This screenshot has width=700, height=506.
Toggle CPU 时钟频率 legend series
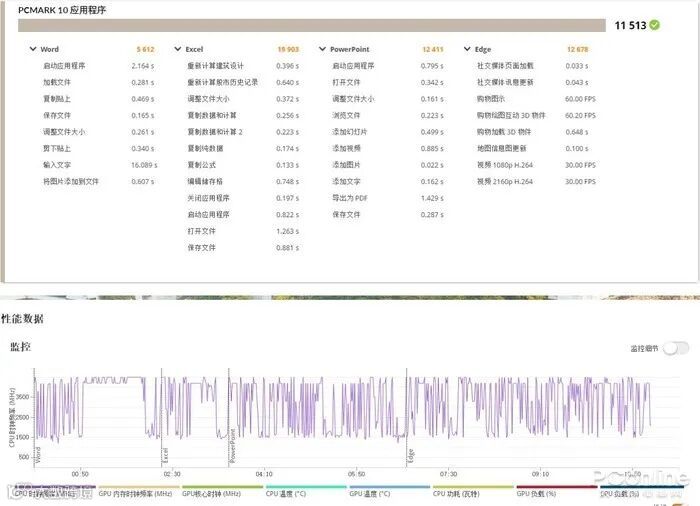54,492
